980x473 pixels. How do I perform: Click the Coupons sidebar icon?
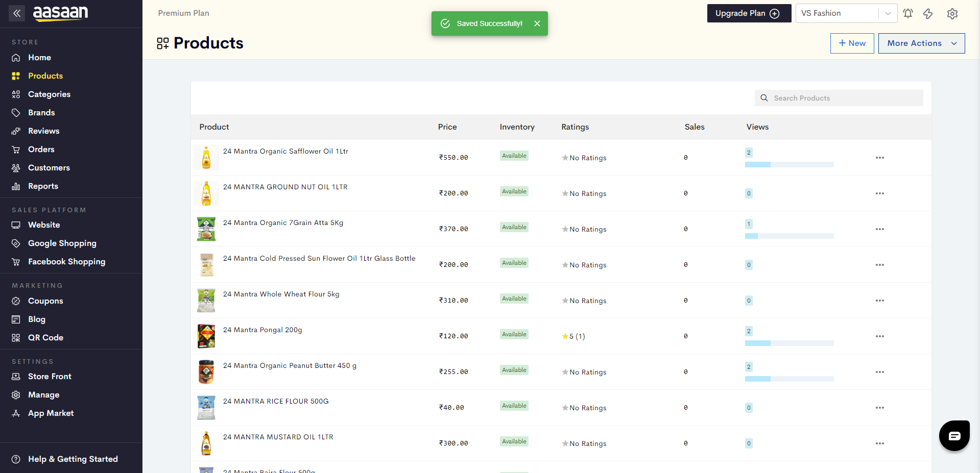pos(16,301)
